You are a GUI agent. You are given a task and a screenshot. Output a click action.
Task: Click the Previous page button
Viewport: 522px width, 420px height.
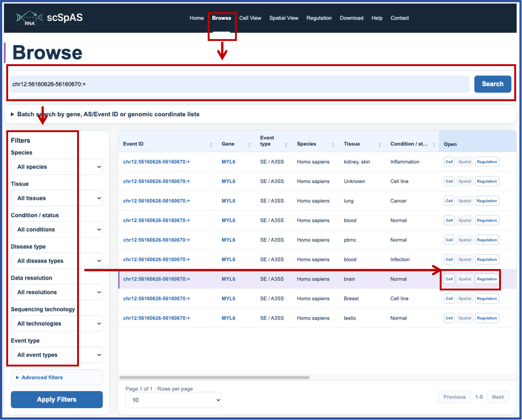(x=454, y=397)
